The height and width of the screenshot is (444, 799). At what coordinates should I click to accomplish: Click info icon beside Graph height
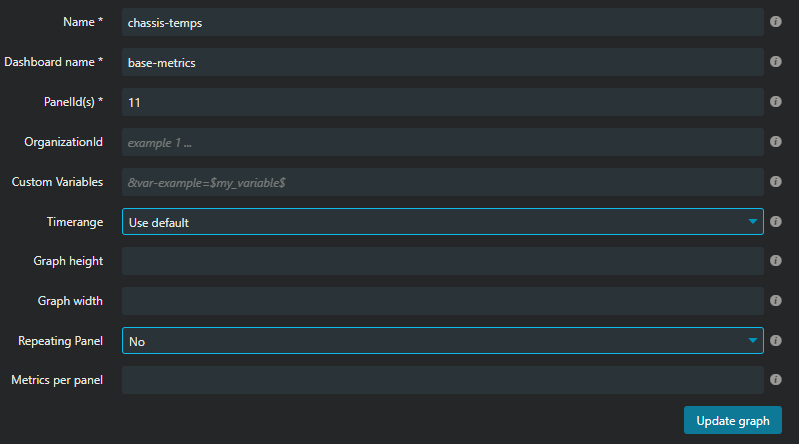pyautogui.click(x=776, y=260)
